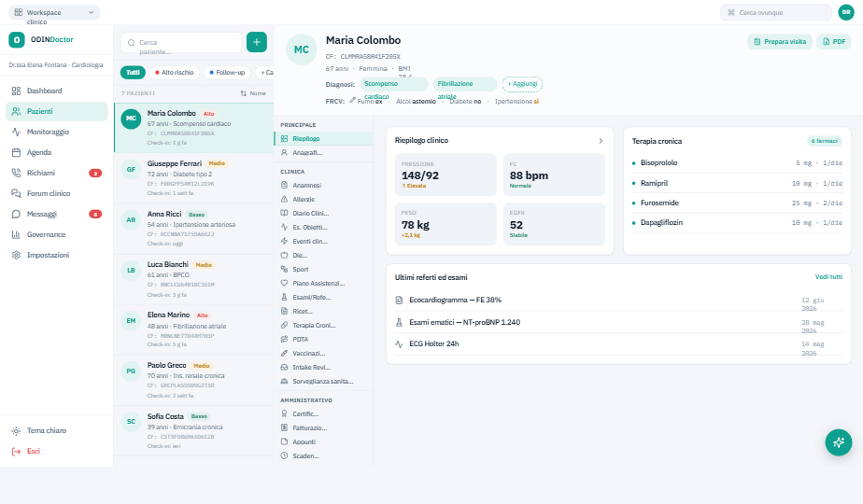863x504 pixels.
Task: Export patient record with PDF button
Action: [x=834, y=42]
